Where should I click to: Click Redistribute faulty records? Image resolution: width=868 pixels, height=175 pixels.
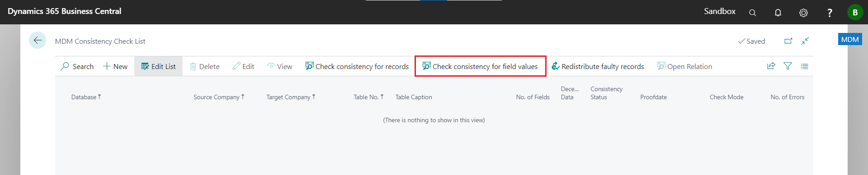click(598, 66)
